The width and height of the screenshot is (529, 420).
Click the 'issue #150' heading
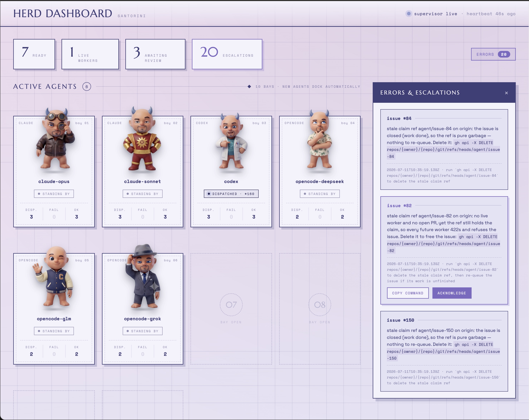[x=400, y=320]
